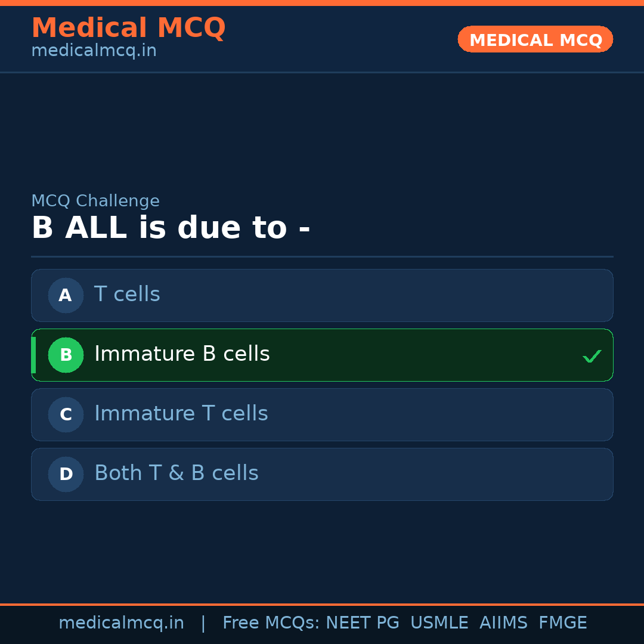This screenshot has width=644, height=644.
Task: Visit medicalmcq.in link under the logo
Action: point(94,51)
